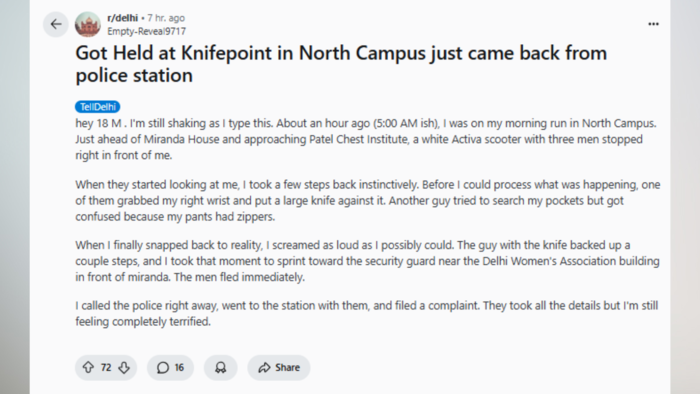Viewport: 700px width, 394px height.
Task: Click the final paragraph about police complaint
Action: pos(367,313)
